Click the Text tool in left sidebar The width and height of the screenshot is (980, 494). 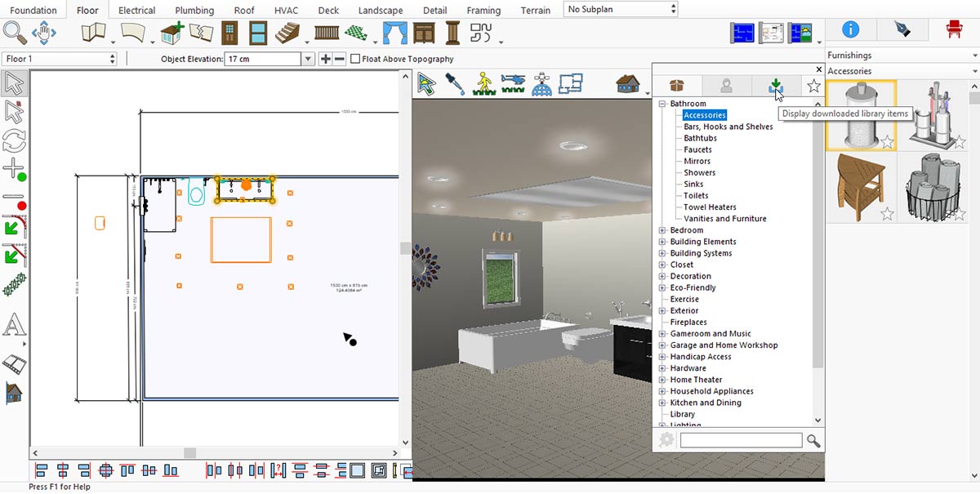point(14,325)
